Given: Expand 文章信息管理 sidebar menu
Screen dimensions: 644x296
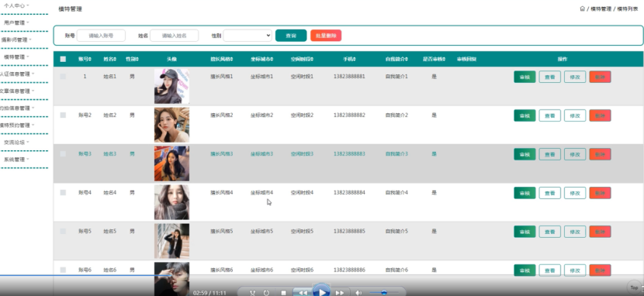Looking at the screenshot, I should 17,91.
